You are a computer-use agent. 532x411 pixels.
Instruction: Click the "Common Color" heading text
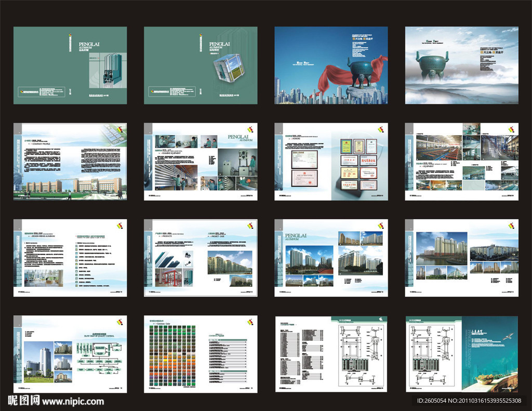pos(163,324)
